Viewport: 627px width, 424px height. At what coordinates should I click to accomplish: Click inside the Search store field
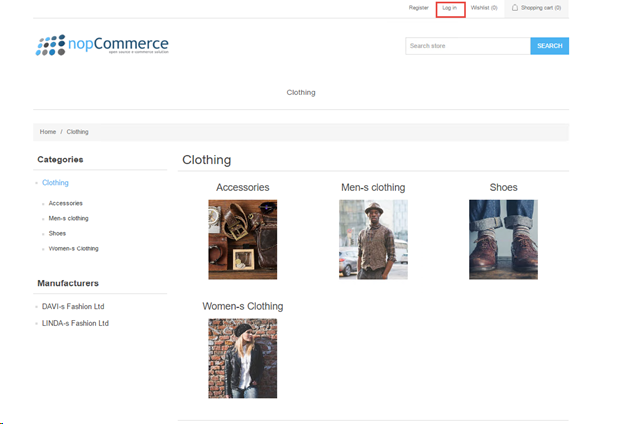pyautogui.click(x=466, y=46)
